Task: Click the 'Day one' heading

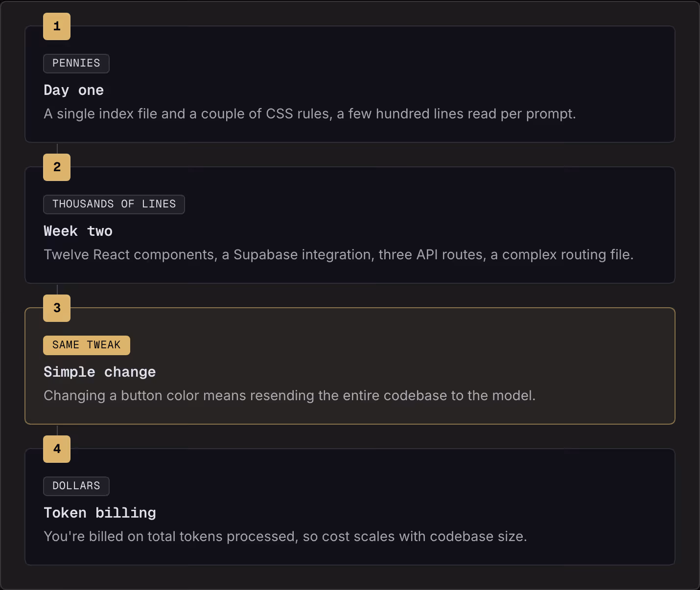Action: [74, 91]
